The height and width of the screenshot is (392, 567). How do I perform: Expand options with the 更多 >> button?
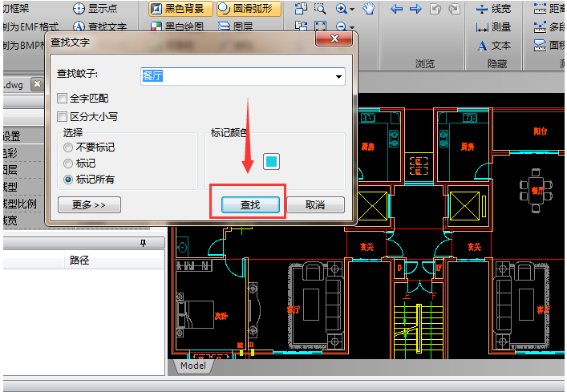tap(89, 204)
